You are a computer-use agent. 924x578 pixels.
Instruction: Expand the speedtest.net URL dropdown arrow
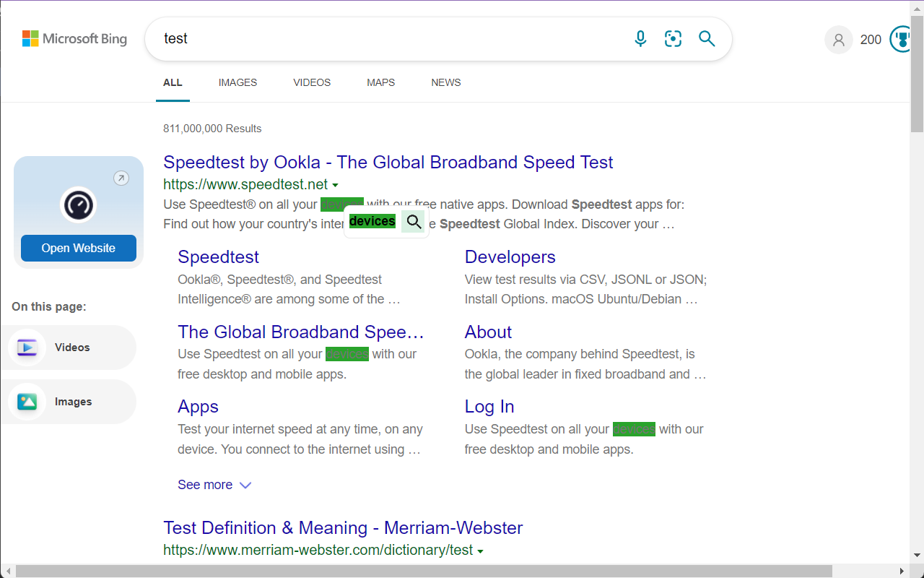335,186
